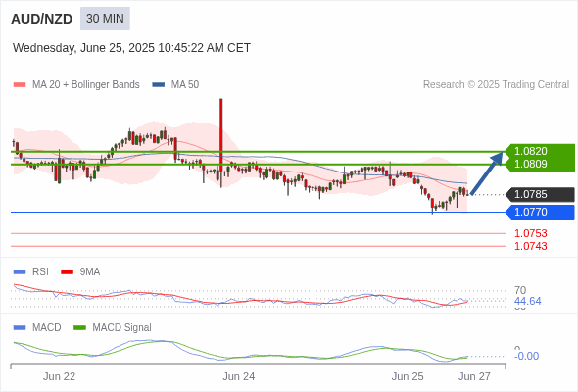Image resolution: width=578 pixels, height=392 pixels.
Task: Click the 1.0770 blue pivot label
Action: pos(540,212)
